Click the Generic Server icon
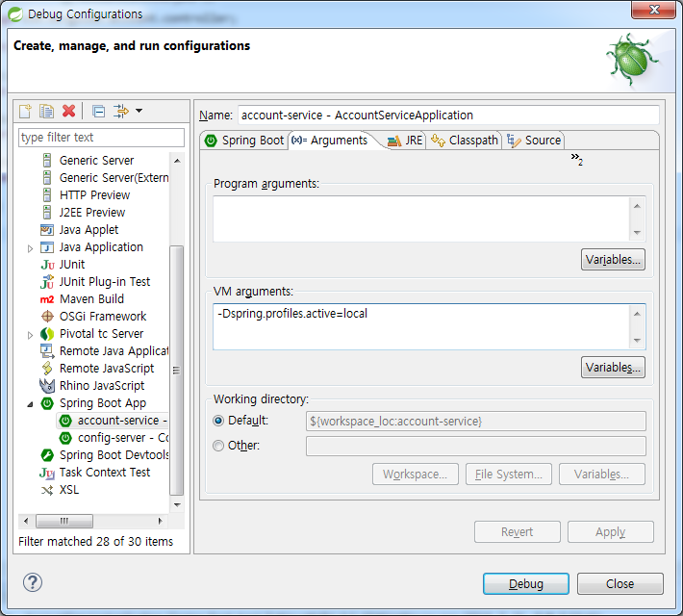Image resolution: width=683 pixels, height=616 pixels. pos(47,161)
